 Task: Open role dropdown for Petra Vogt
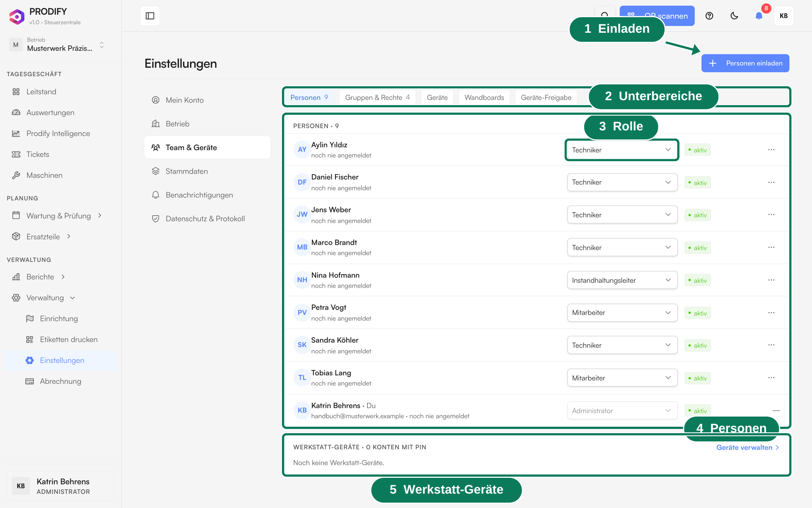[622, 312]
